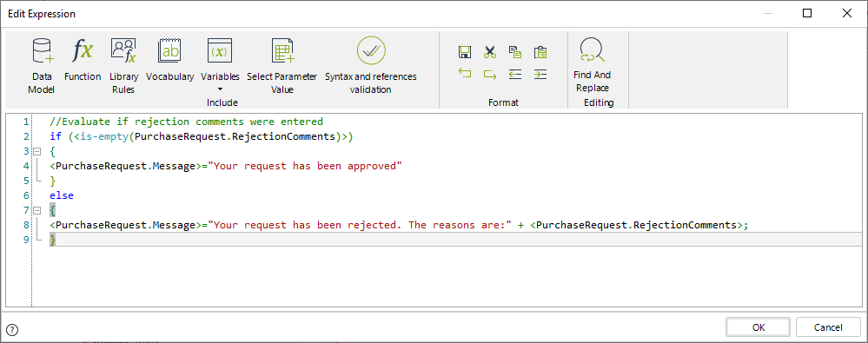Cut selection with the scissors icon
This screenshot has width=868, height=343.
490,53
